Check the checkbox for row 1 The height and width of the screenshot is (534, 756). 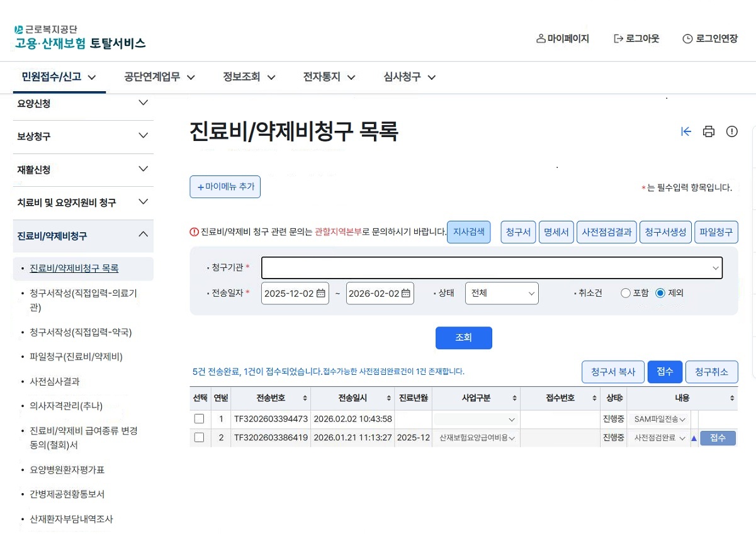pos(199,419)
